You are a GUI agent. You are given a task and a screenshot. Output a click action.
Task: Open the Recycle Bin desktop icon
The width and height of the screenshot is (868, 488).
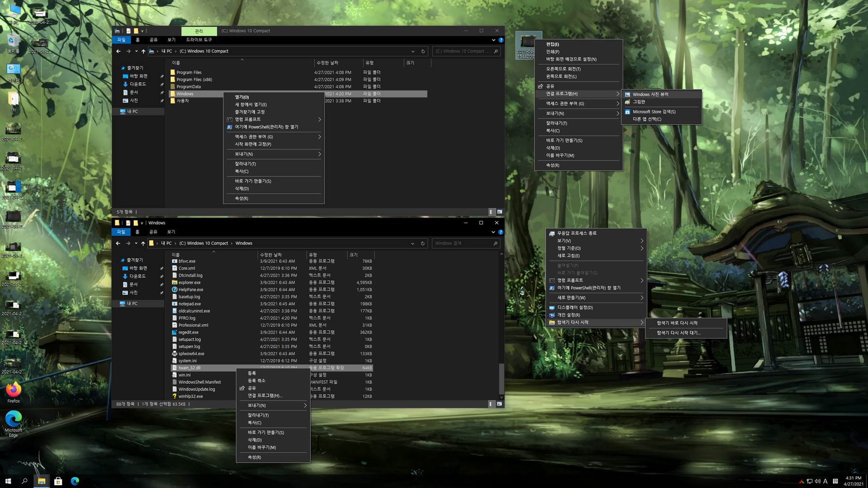pos(14,43)
